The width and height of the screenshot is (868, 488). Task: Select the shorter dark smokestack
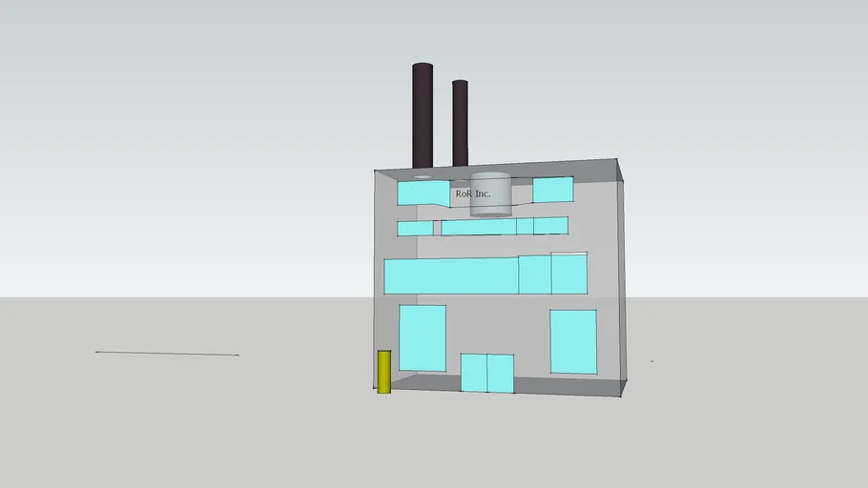coord(460,123)
